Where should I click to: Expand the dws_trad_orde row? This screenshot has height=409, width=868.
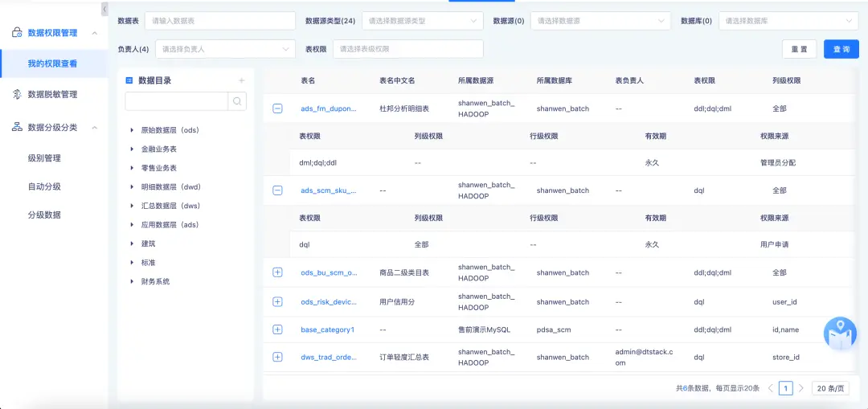[x=277, y=357]
